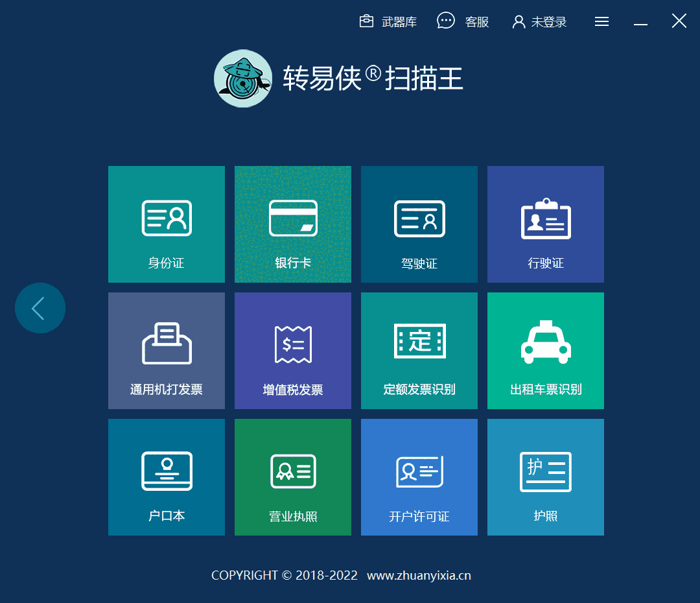Open the 通用机打发票 invoice scanner
Viewport: 700px width, 603px height.
pyautogui.click(x=166, y=351)
